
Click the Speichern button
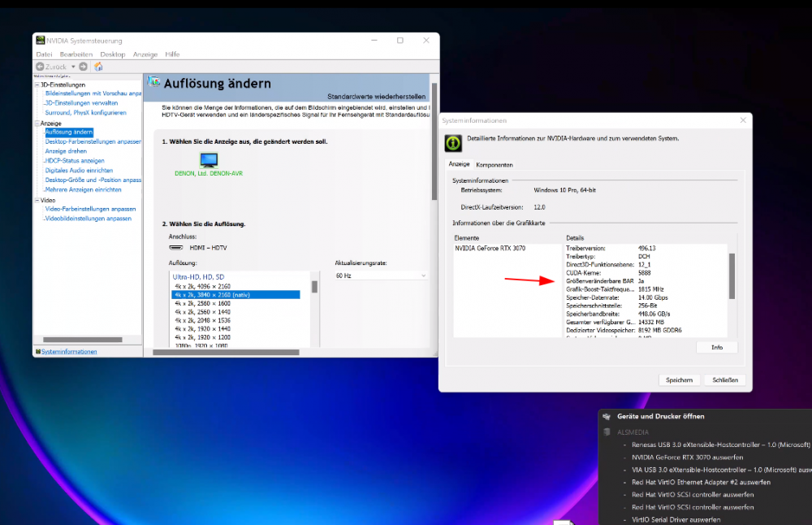679,380
